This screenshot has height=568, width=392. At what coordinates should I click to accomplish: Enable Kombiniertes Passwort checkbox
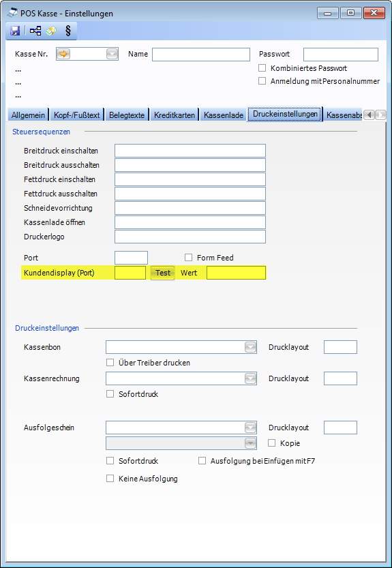(262, 68)
